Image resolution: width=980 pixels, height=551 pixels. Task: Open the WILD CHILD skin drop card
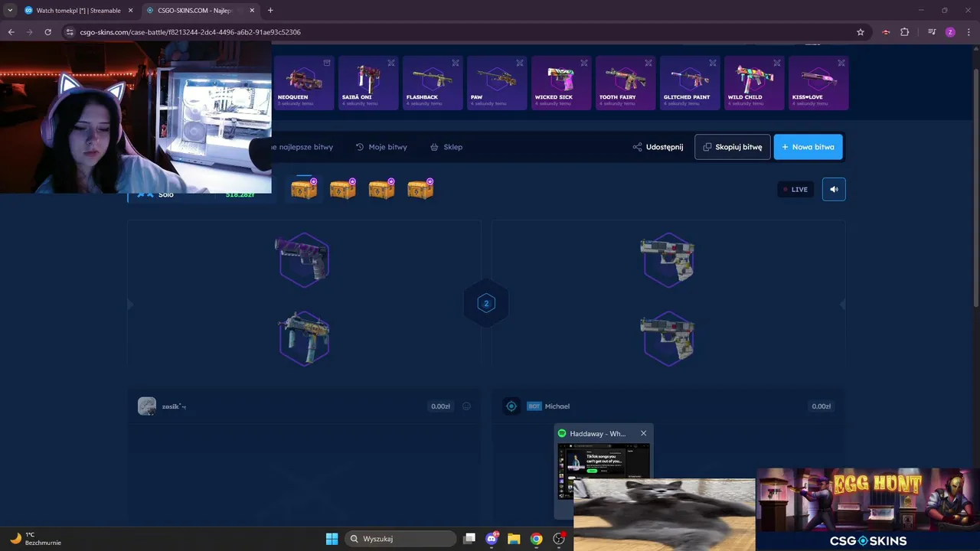click(x=754, y=83)
